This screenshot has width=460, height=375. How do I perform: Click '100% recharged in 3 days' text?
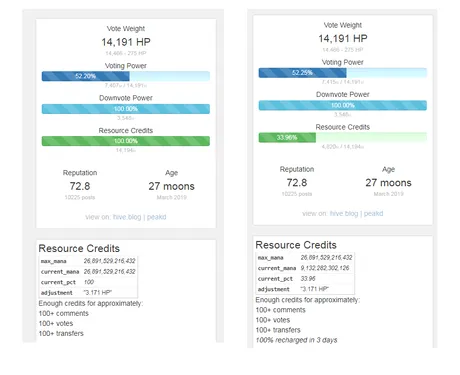(x=296, y=340)
